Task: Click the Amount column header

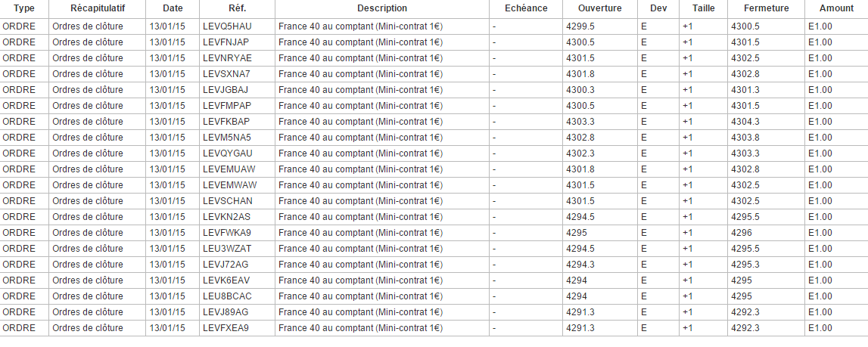Action: (x=835, y=8)
